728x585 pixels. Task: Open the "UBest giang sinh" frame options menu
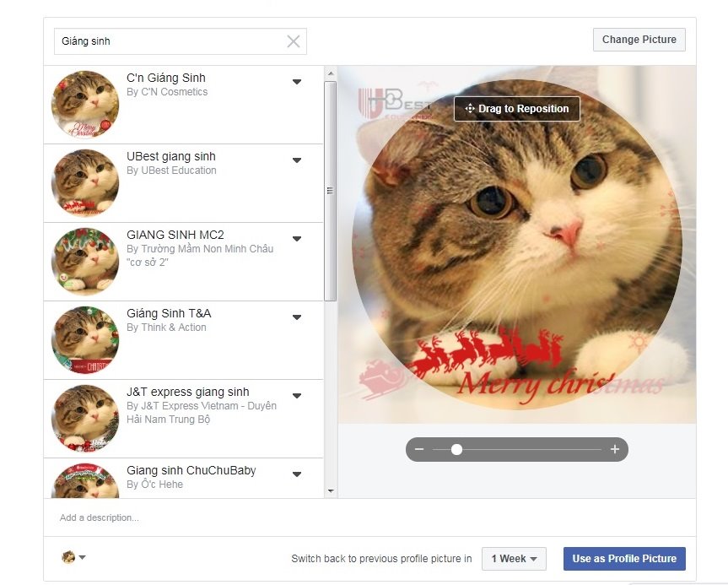297,160
